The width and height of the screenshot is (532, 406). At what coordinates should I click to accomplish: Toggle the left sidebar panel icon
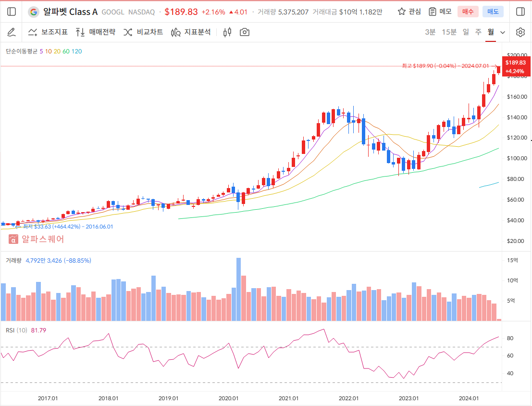pyautogui.click(x=12, y=12)
